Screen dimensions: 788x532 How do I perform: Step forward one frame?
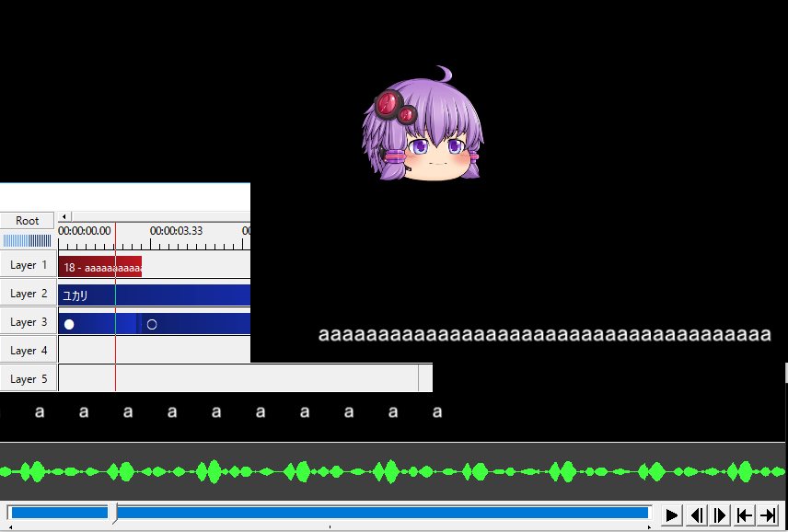point(721,515)
